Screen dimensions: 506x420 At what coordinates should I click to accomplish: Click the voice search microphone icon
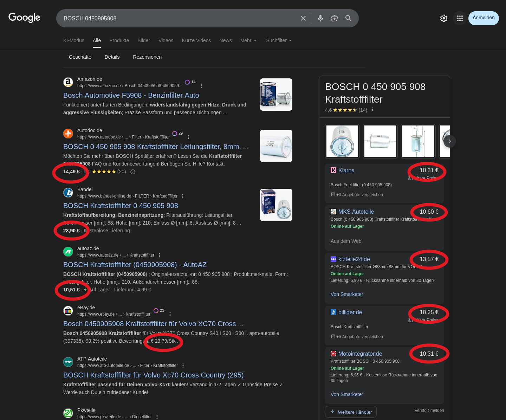pyautogui.click(x=320, y=18)
